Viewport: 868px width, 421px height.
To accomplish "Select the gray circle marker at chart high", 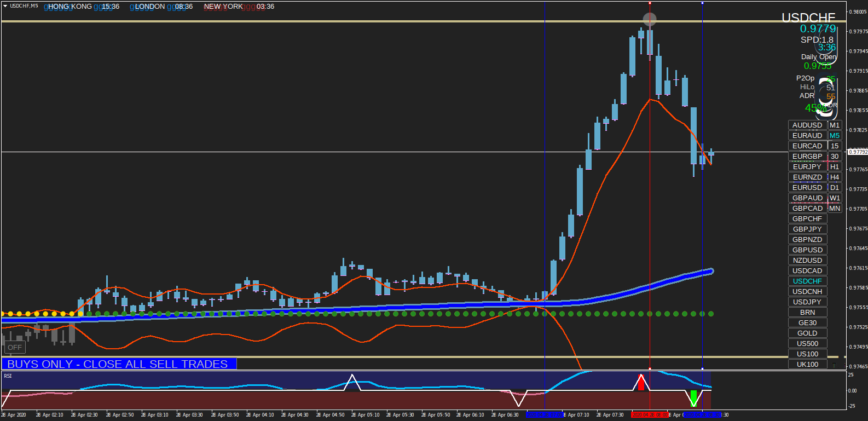I will [x=650, y=20].
